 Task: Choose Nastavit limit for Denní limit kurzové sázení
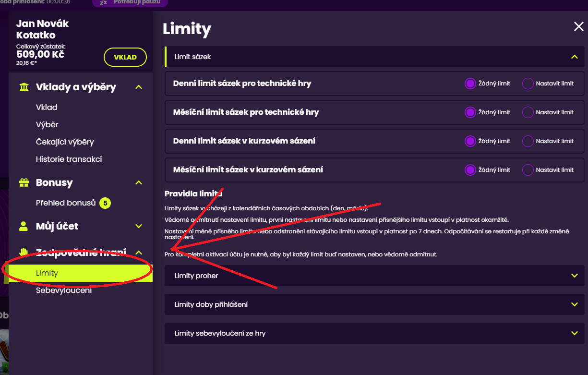(x=528, y=141)
